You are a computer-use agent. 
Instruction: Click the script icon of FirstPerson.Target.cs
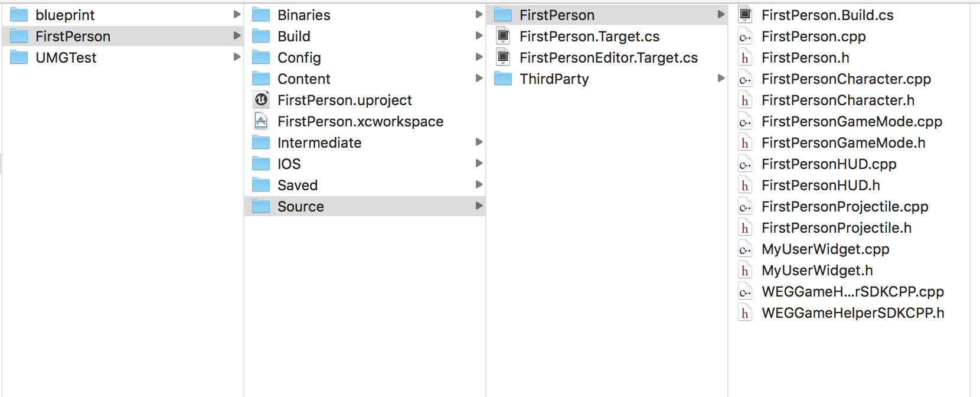503,36
